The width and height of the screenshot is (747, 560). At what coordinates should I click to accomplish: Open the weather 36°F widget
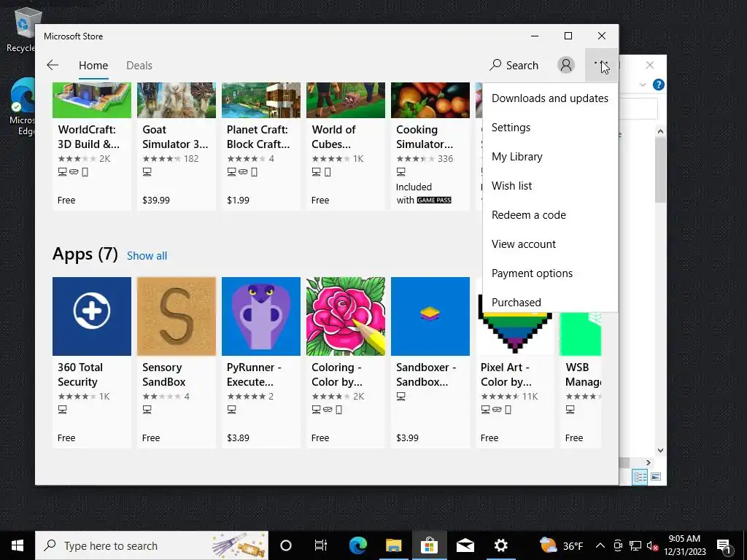tap(561, 545)
